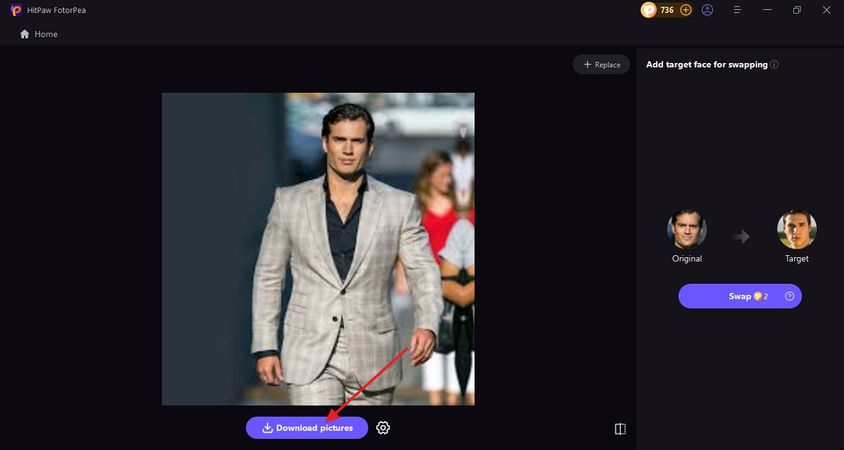Click the Replace button
Screen dimensions: 844x450
[x=601, y=65]
